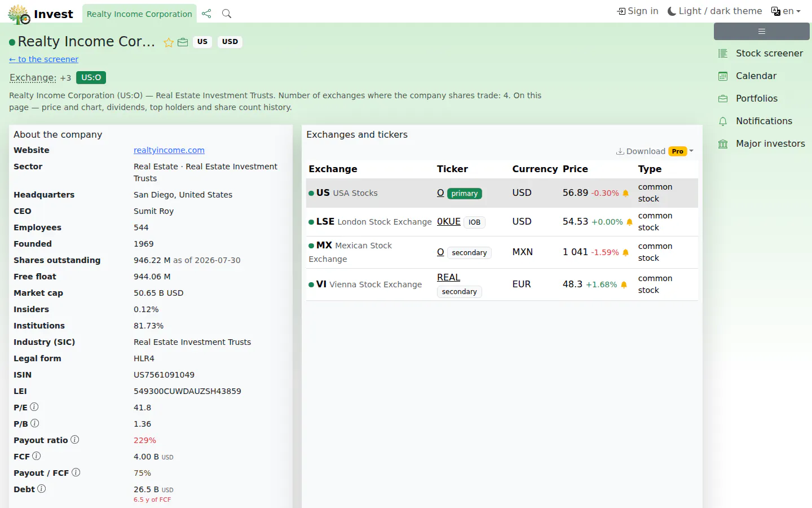Open OKUE ticker link
The height and width of the screenshot is (508, 812).
coord(449,222)
